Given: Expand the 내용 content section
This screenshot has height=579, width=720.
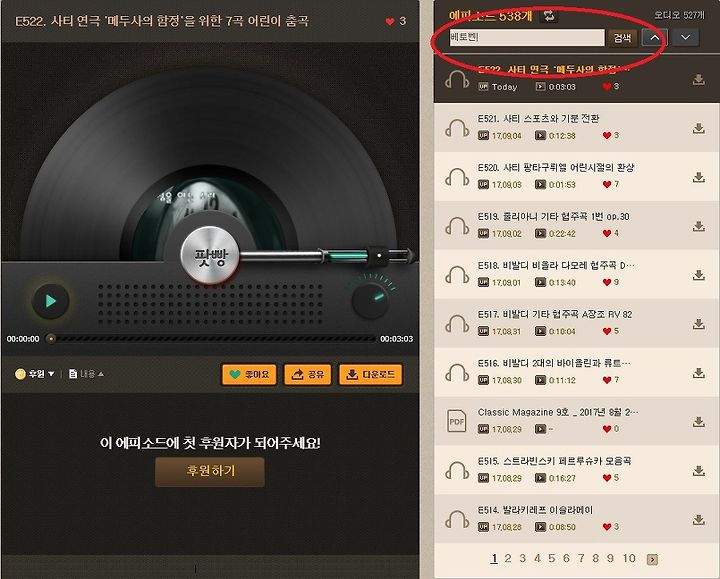Looking at the screenshot, I should pyautogui.click(x=86, y=374).
